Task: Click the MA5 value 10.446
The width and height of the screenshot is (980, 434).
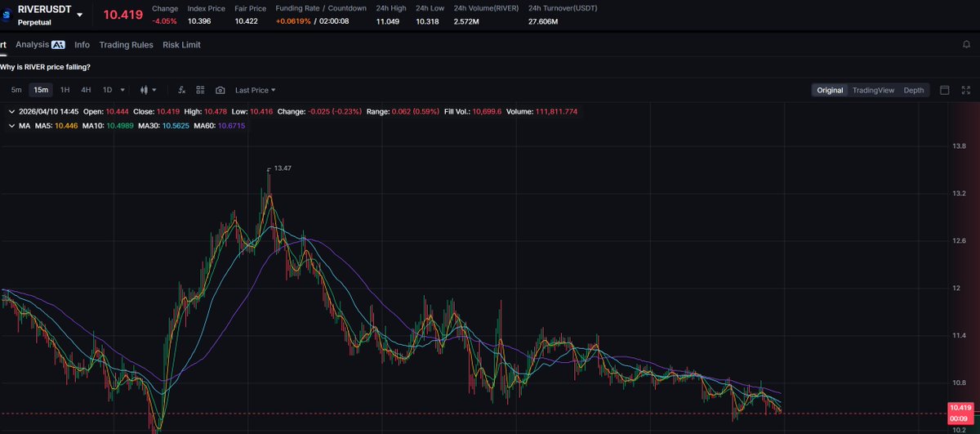Action: [x=66, y=126]
